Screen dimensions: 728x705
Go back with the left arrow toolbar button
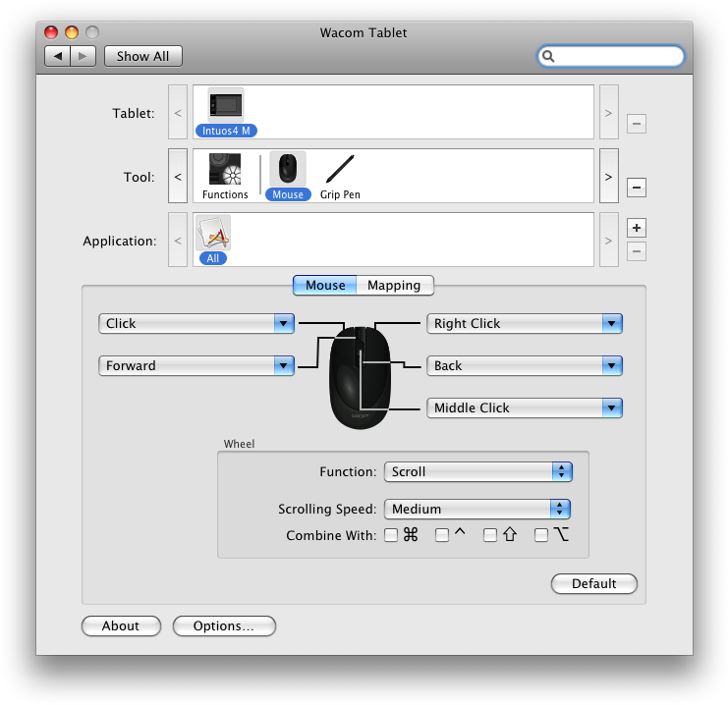click(x=58, y=56)
